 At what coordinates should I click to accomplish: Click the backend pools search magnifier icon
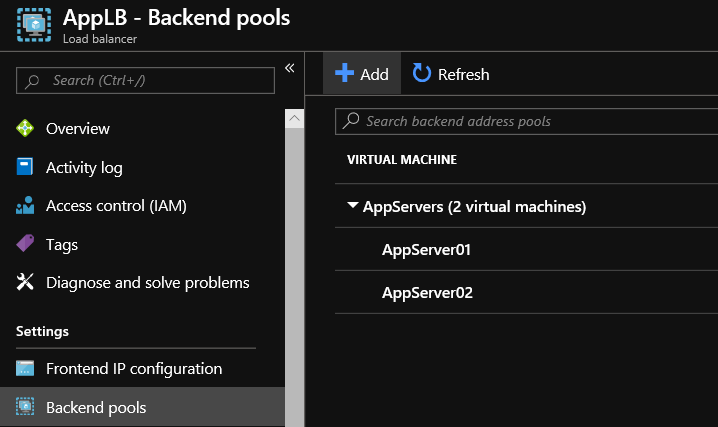351,121
